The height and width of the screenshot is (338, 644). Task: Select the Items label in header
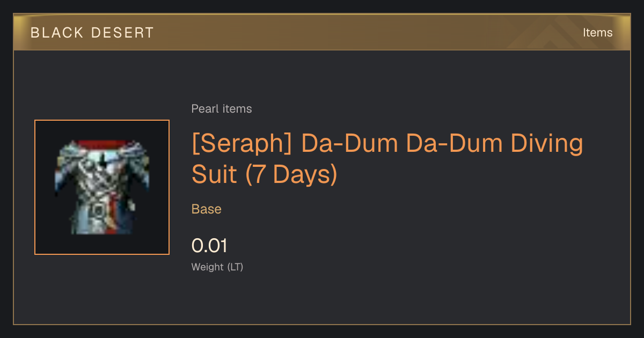[x=597, y=33]
